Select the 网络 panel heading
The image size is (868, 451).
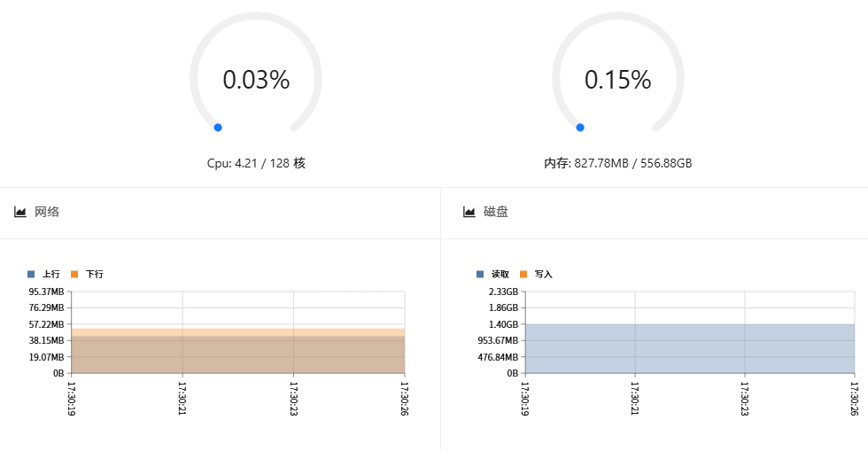click(x=47, y=212)
